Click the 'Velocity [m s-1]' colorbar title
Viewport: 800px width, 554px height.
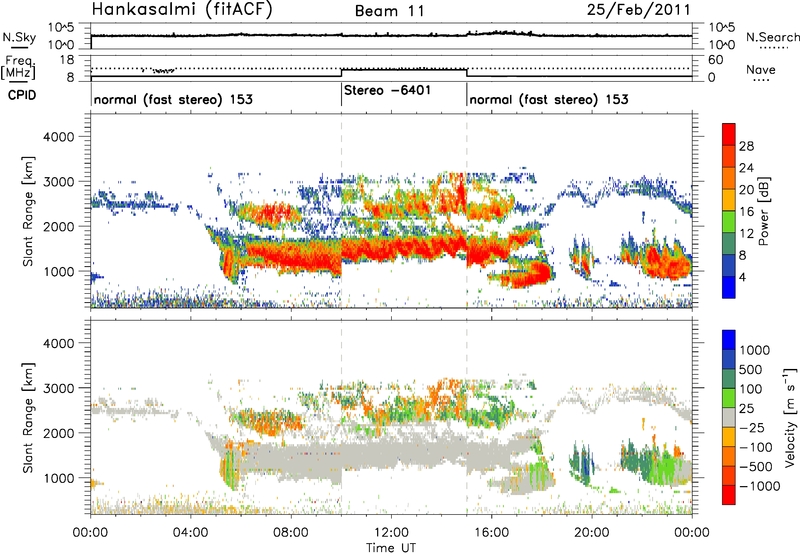tap(790, 417)
